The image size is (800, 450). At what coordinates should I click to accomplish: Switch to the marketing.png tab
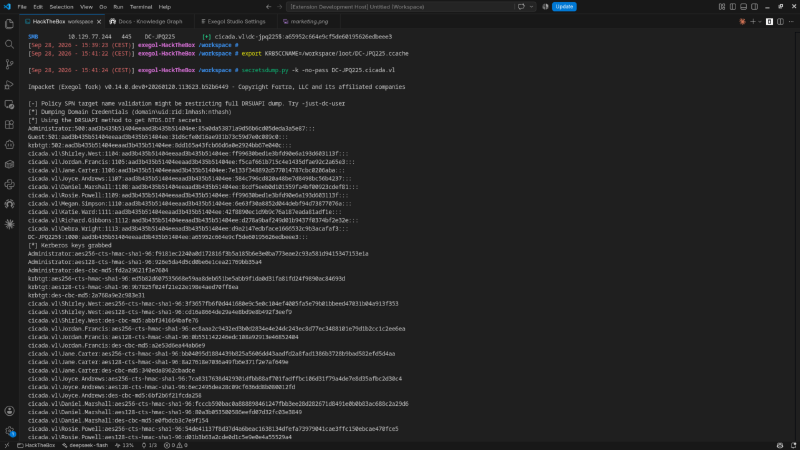[309, 21]
